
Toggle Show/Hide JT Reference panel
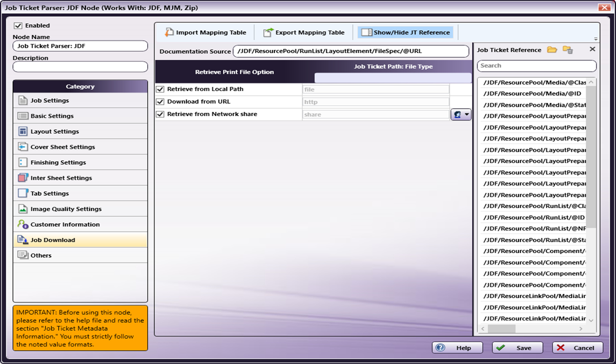click(405, 32)
